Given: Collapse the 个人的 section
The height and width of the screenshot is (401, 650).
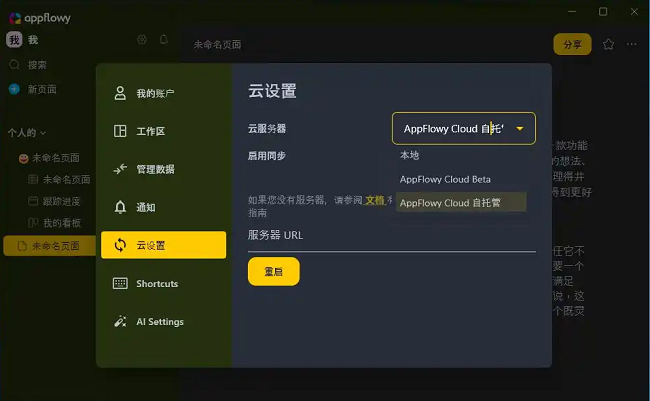Looking at the screenshot, I should [x=27, y=133].
